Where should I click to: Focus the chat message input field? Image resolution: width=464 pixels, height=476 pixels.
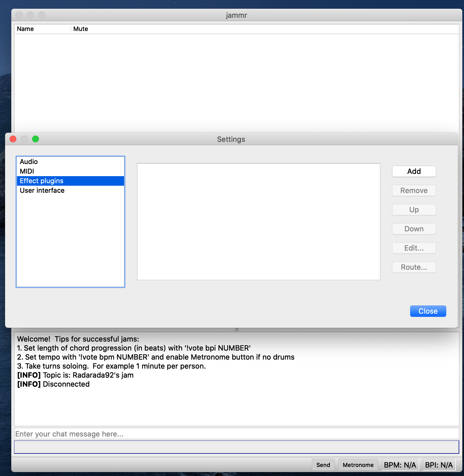[x=236, y=434]
